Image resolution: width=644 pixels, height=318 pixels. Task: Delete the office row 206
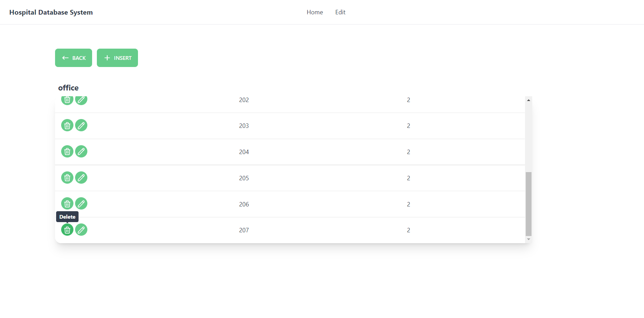point(67,204)
